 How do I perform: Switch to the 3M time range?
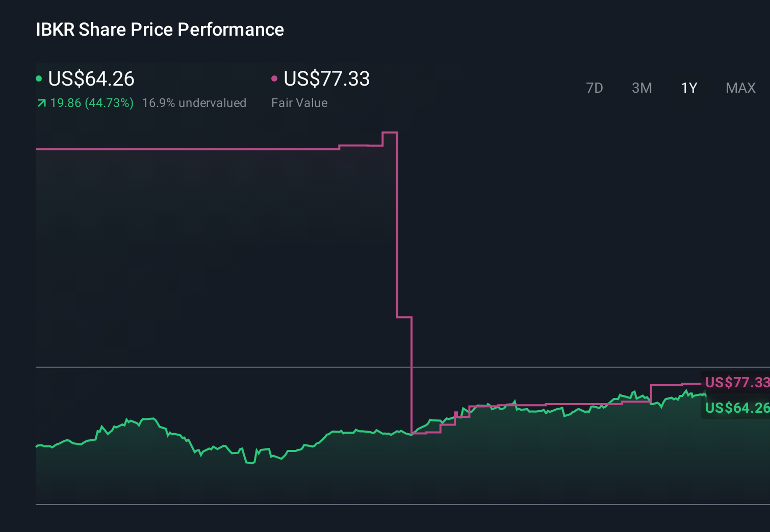[641, 88]
